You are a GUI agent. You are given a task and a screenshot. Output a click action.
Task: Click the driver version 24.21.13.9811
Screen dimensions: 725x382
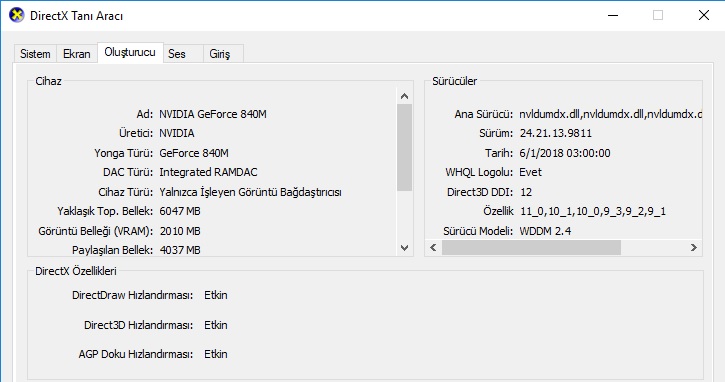pyautogui.click(x=556, y=133)
